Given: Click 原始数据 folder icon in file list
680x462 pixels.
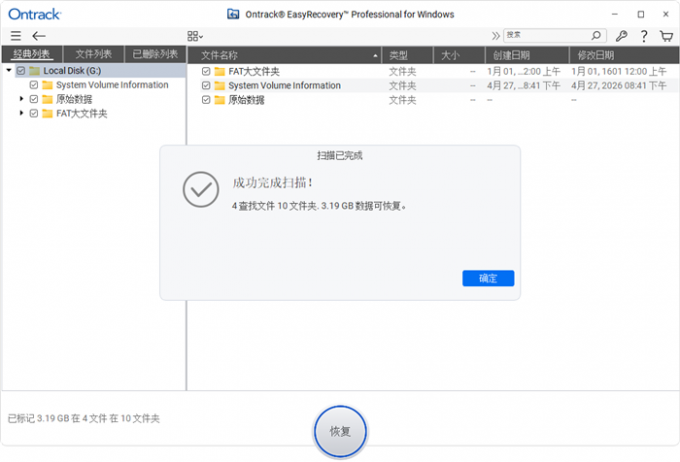Looking at the screenshot, I should coord(220,100).
